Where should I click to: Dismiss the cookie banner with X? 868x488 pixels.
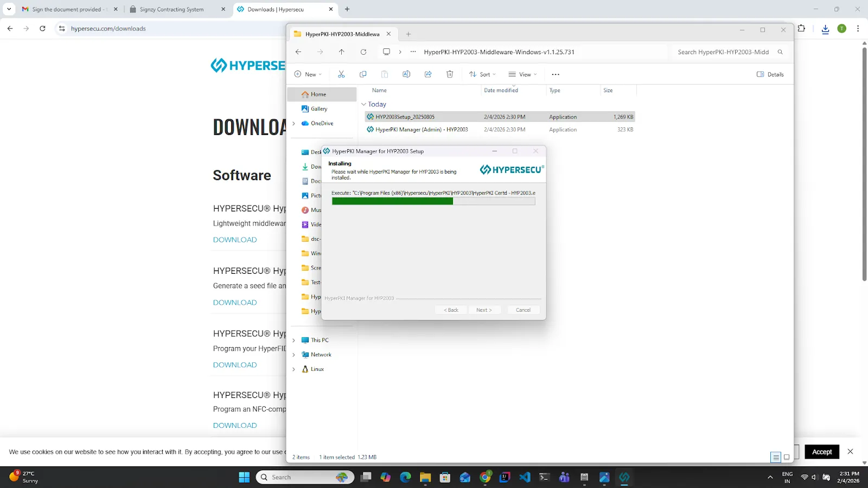click(x=850, y=452)
